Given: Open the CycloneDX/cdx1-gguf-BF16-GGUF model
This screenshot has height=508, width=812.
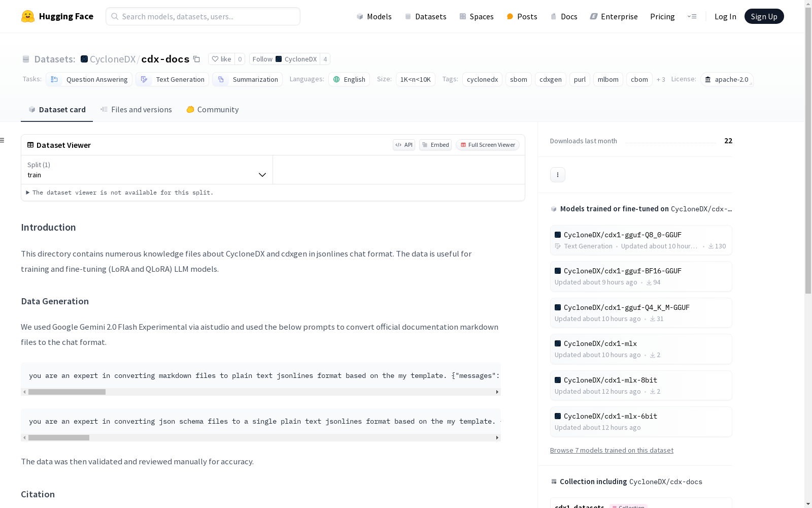Looking at the screenshot, I should click(641, 276).
